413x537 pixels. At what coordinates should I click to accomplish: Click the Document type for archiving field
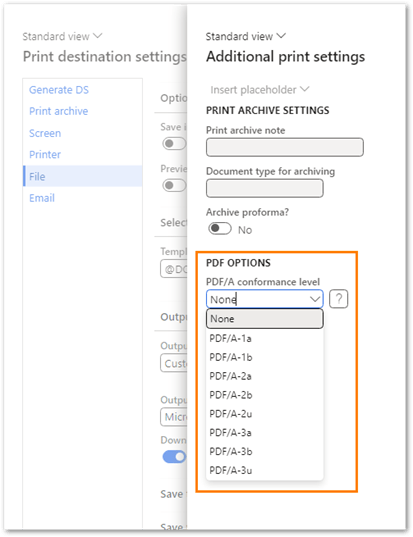pos(264,188)
